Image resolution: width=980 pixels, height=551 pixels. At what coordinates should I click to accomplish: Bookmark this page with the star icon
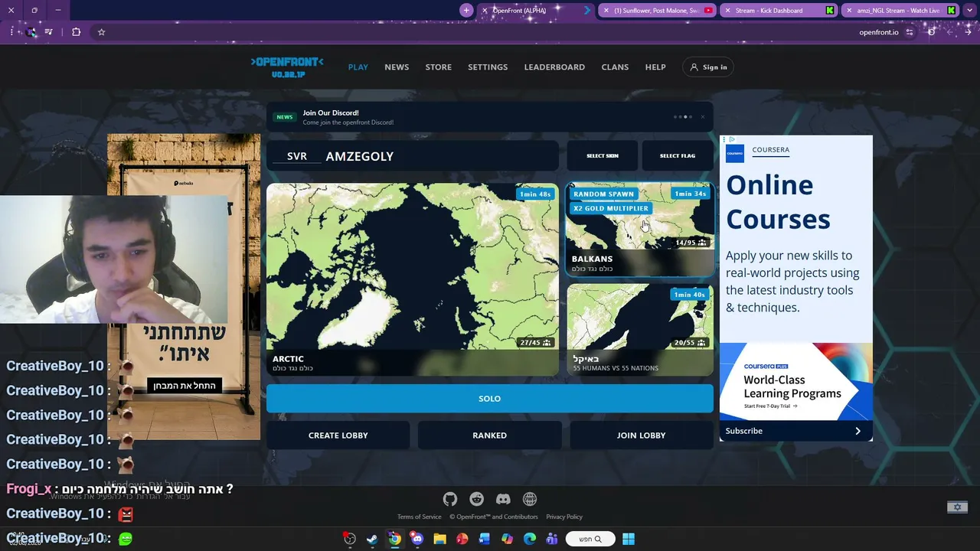[x=101, y=32]
